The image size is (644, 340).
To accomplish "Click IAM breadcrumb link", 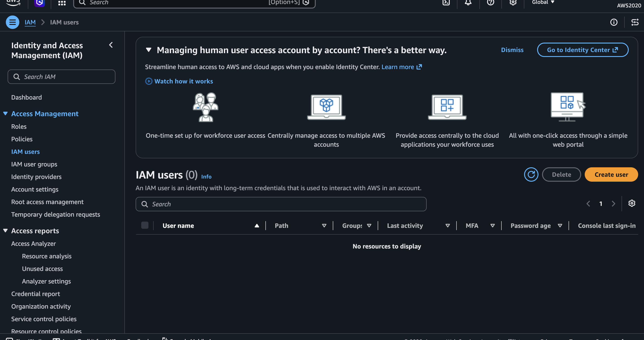I will point(30,22).
